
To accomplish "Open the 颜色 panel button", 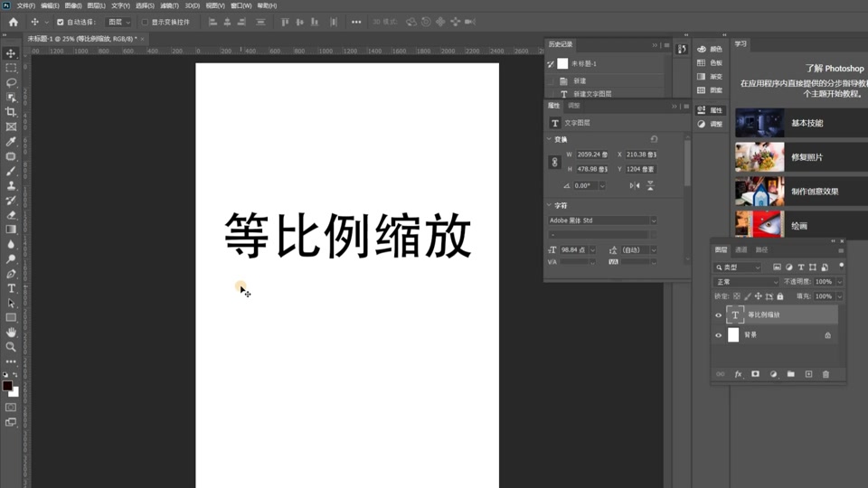I will [710, 49].
